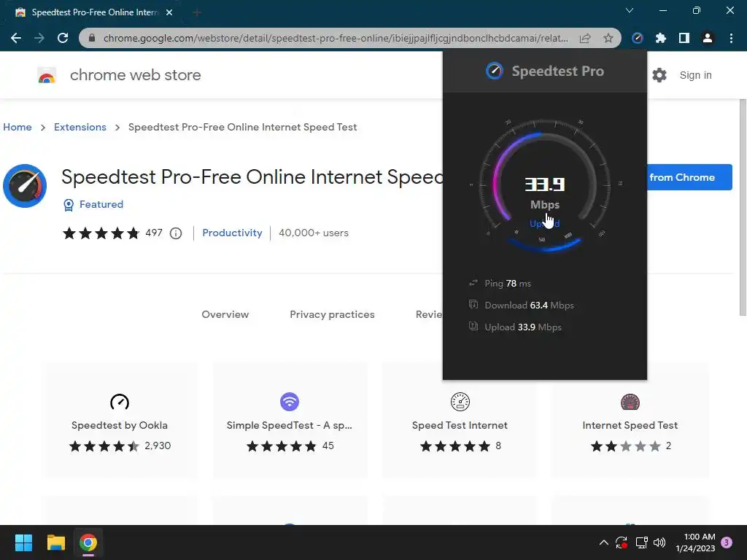Open the Speedtest by Ookla card
The width and height of the screenshot is (747, 560).
coord(120,420)
